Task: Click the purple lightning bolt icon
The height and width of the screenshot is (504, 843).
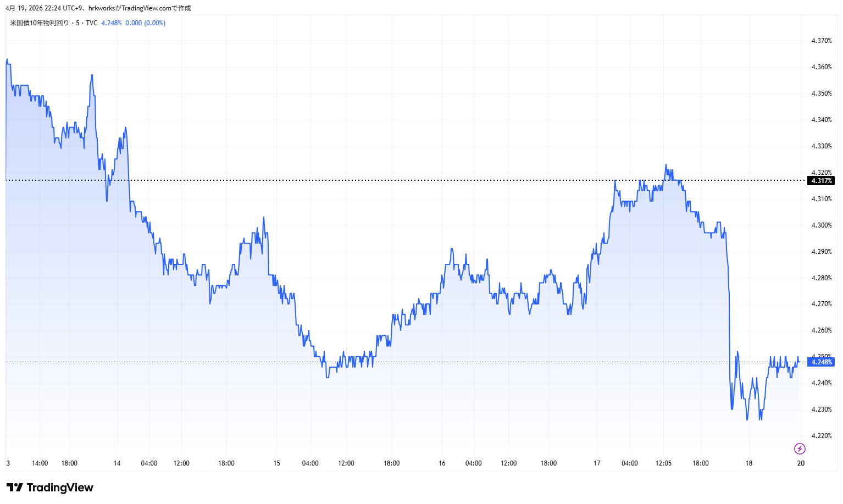Action: (800, 449)
